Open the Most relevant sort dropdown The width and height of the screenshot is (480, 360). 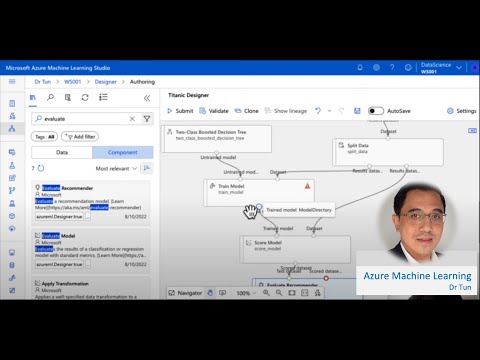coord(116,169)
